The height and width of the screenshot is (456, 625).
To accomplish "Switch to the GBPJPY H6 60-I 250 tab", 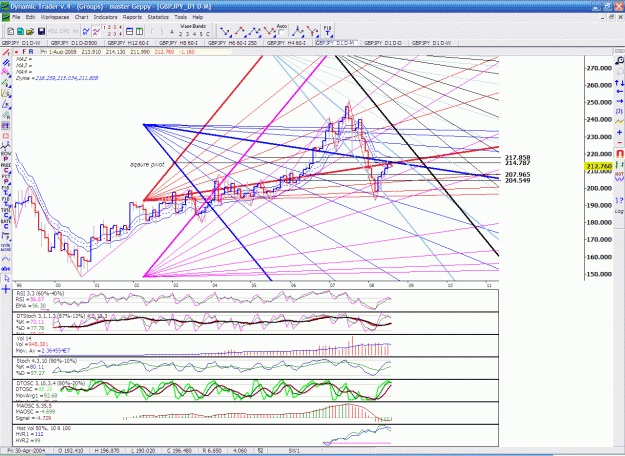I will (232, 43).
